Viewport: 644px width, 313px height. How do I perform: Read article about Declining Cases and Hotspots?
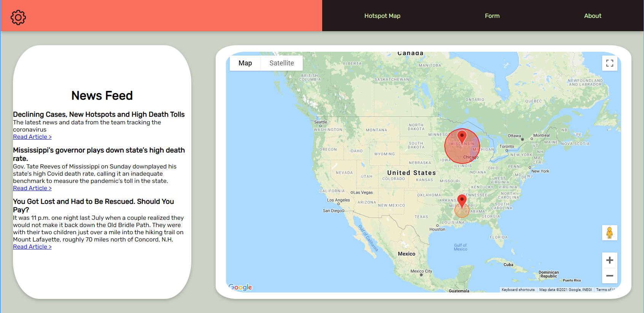pos(32,137)
